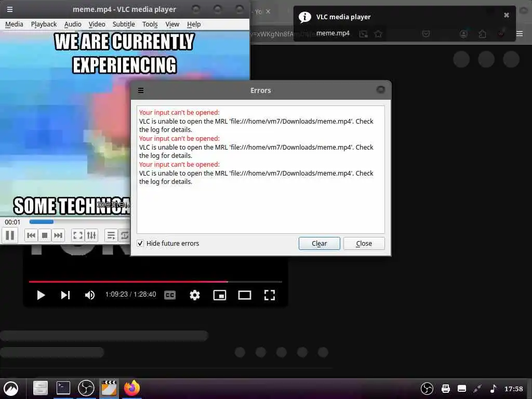Open the network tray icon
Image resolution: width=532 pixels, height=399 pixels.
pos(478,389)
